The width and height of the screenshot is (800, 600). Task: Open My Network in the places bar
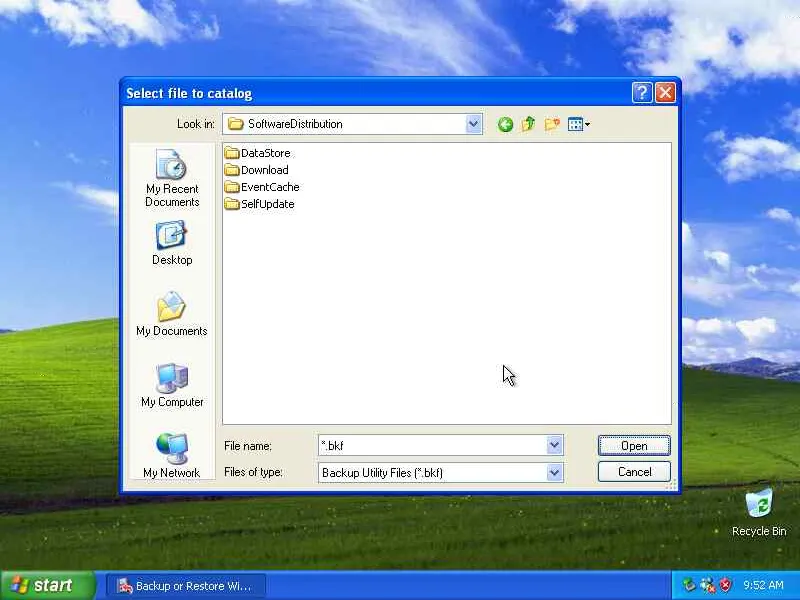172,456
